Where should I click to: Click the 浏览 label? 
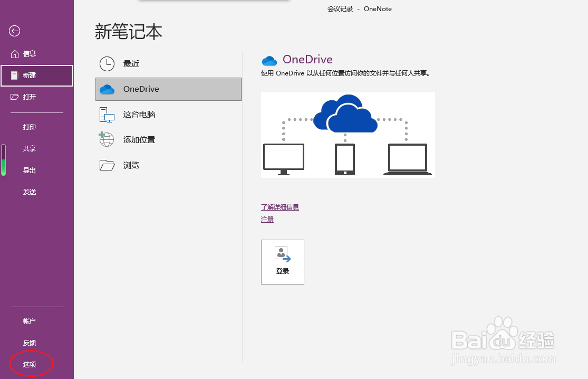click(x=131, y=166)
